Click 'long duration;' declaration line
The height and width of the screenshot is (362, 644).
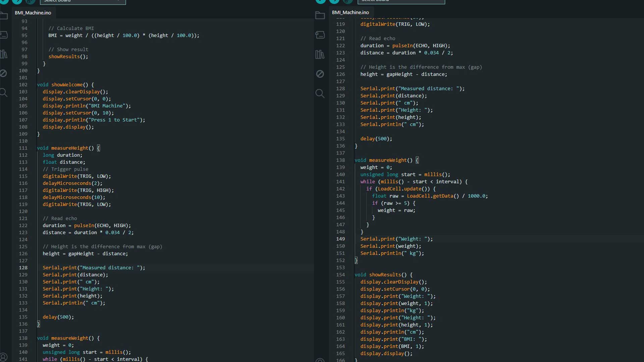(62, 155)
